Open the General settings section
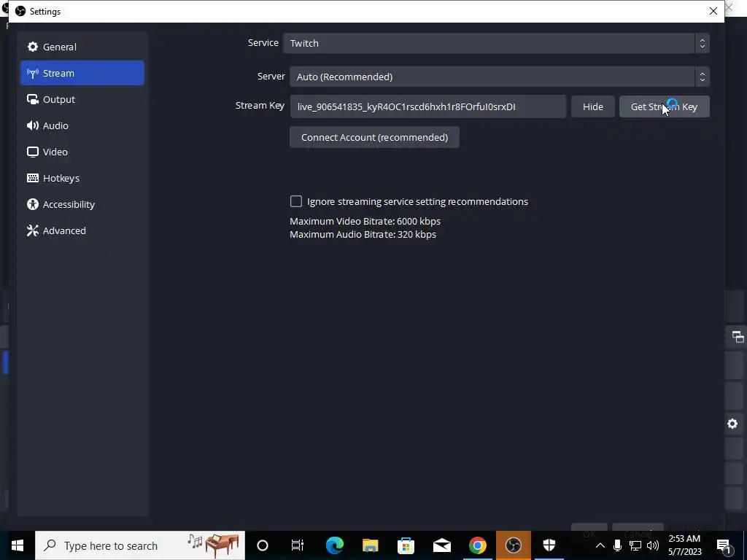The height and width of the screenshot is (560, 747). (82, 47)
